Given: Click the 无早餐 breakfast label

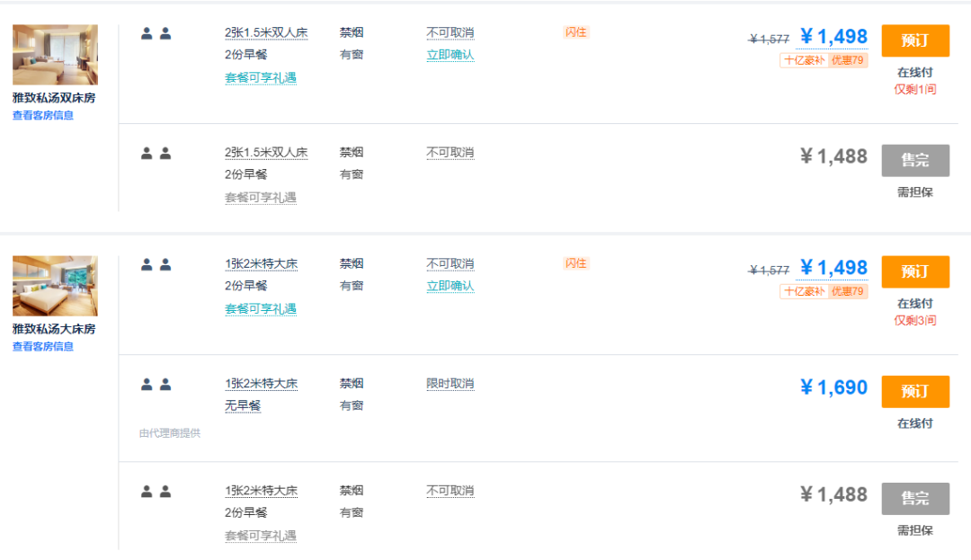Looking at the screenshot, I should click(243, 406).
